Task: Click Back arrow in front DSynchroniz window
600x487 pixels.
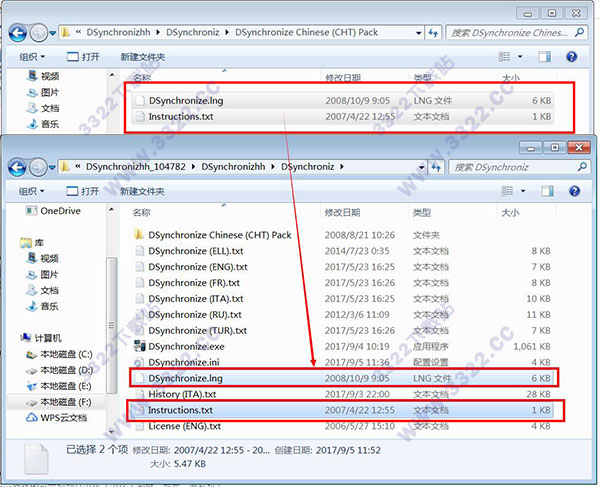Action: [18, 167]
